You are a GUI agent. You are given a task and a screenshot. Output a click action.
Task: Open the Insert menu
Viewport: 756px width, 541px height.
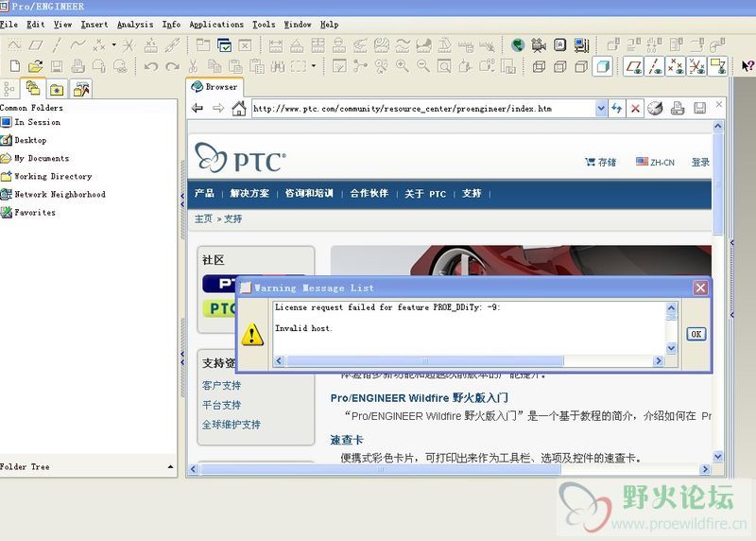(x=94, y=25)
